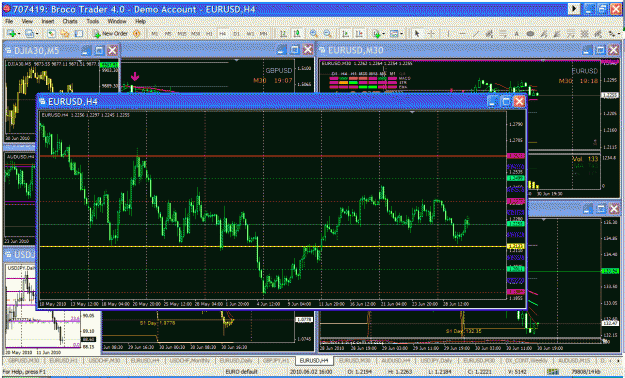This screenshot has height=378, width=625.
Task: Zoom out of the chart
Action: coord(327,34)
